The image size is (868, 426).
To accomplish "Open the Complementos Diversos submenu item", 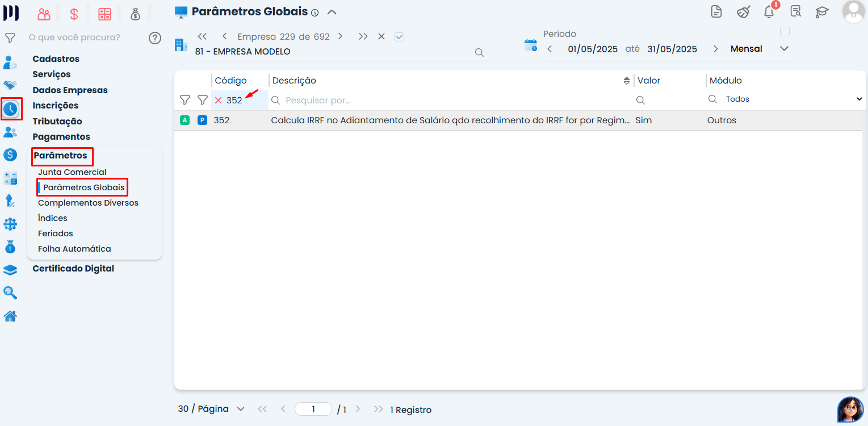I will pos(88,203).
